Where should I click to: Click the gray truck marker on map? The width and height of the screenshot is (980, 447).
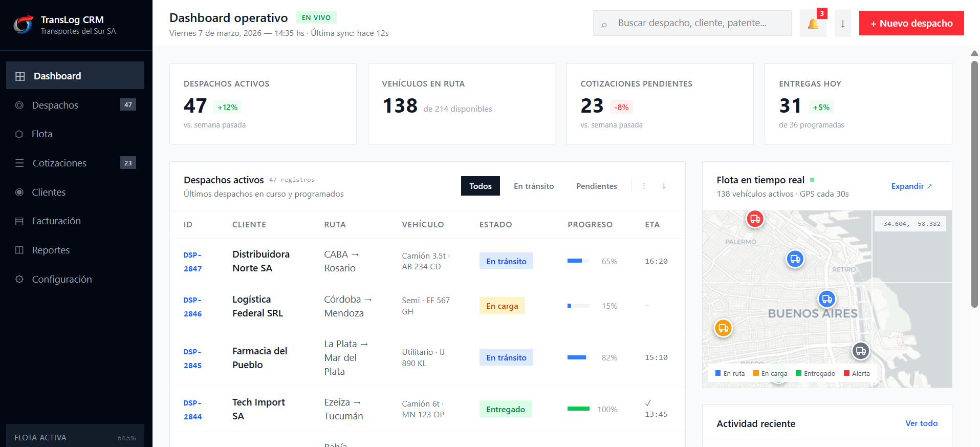pyautogui.click(x=861, y=351)
